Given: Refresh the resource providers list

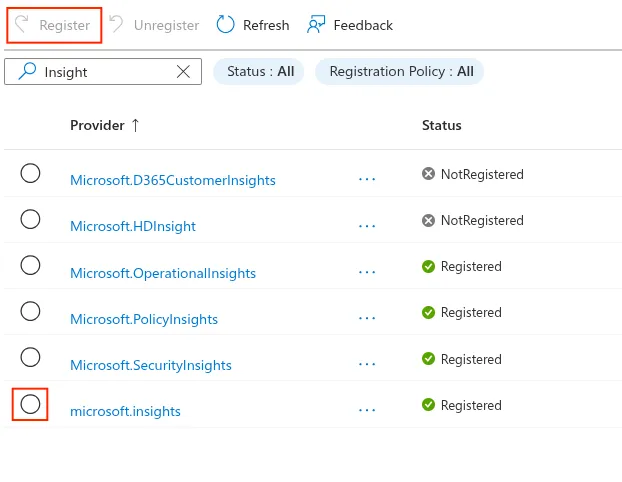Looking at the screenshot, I should tap(253, 25).
